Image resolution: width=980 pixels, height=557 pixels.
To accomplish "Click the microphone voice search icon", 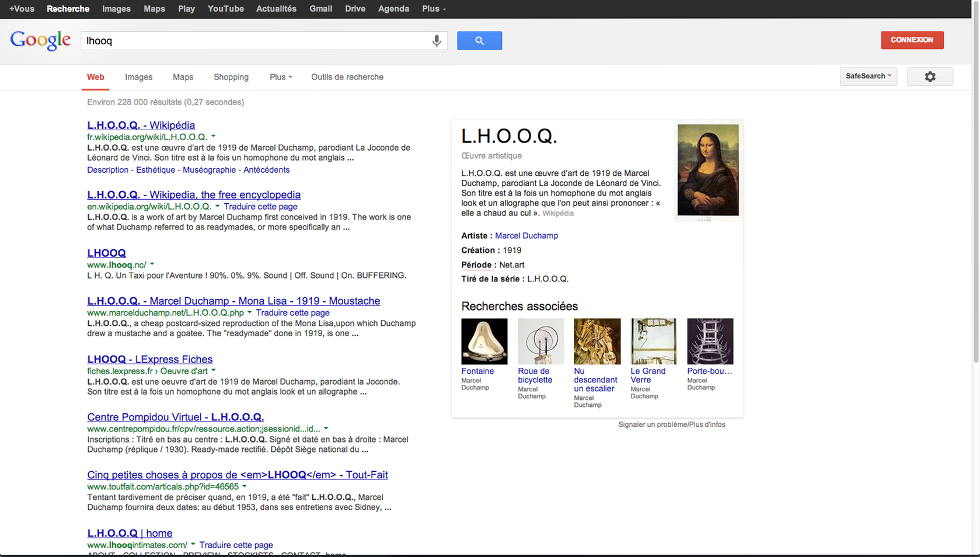I will [436, 41].
